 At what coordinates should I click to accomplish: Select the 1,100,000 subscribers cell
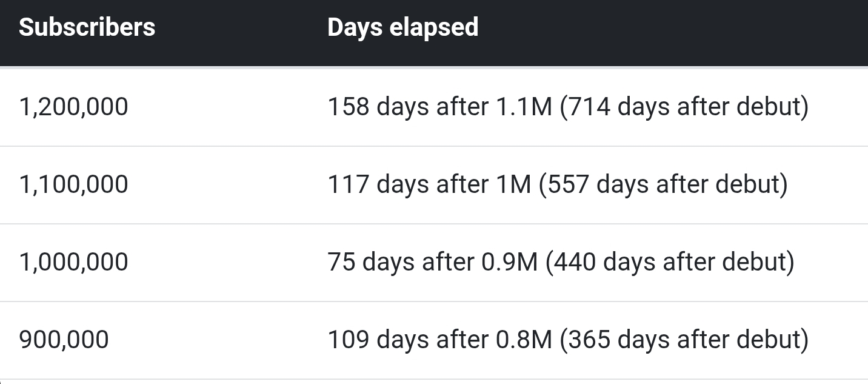tap(73, 184)
